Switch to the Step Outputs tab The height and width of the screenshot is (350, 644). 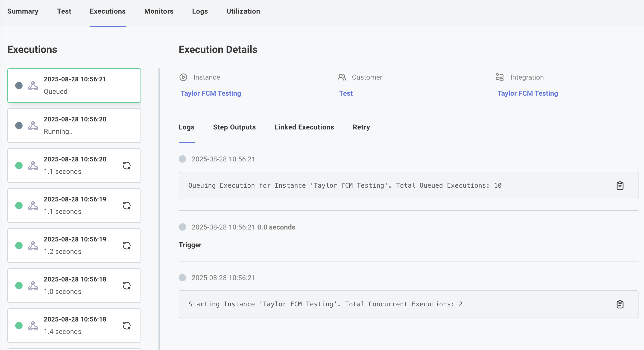[234, 127]
